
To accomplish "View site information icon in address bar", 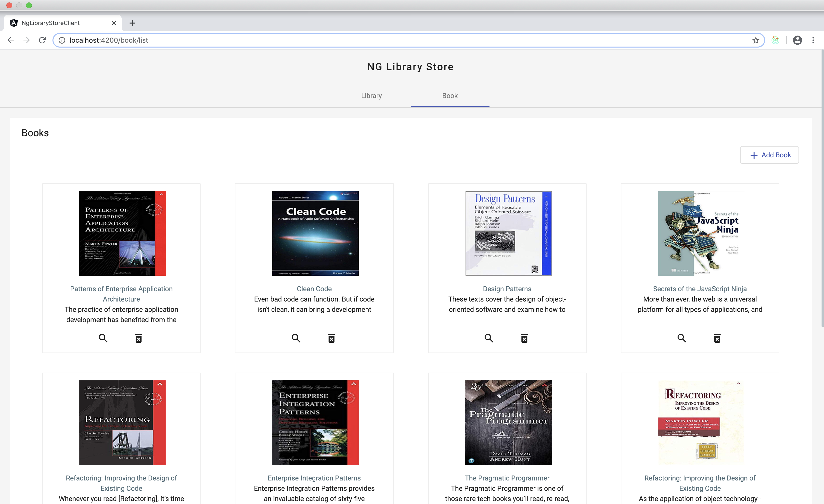I will pyautogui.click(x=62, y=40).
